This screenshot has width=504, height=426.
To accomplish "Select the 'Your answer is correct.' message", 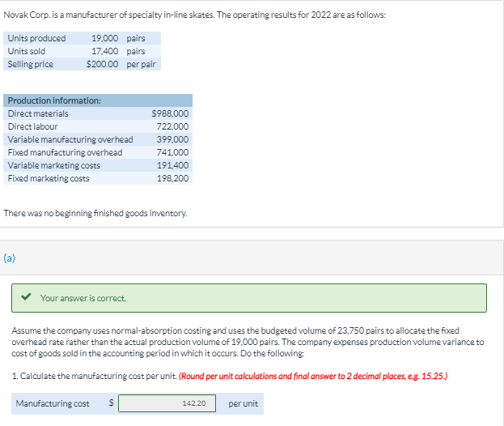I will pos(83,298).
